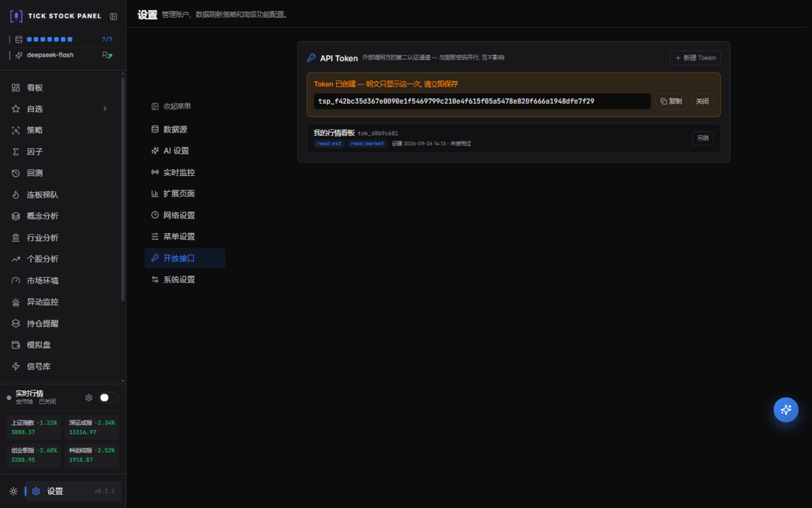Image resolution: width=812 pixels, height=508 pixels.
Task: Open the 网络设置 tab
Action: click(185, 215)
